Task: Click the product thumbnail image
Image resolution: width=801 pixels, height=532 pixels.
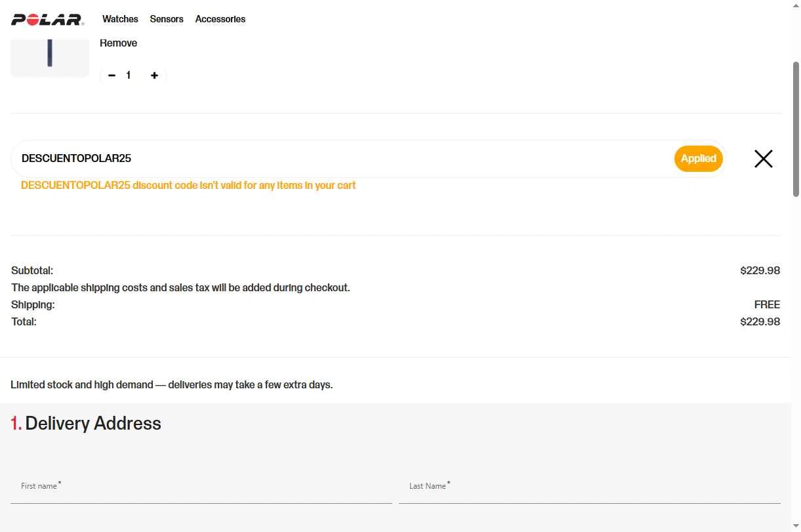Action: tap(50, 57)
